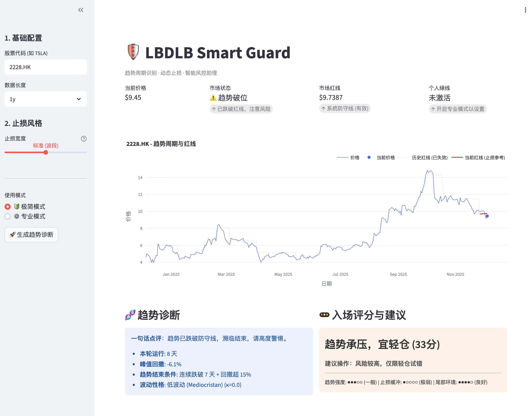Toggle 当前红线 (止损参考) legend item

485,158
